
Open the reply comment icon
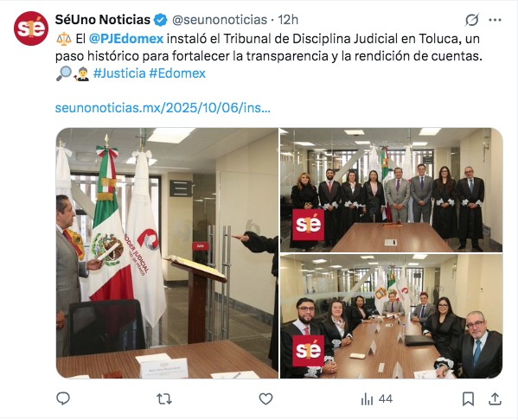[63, 399]
